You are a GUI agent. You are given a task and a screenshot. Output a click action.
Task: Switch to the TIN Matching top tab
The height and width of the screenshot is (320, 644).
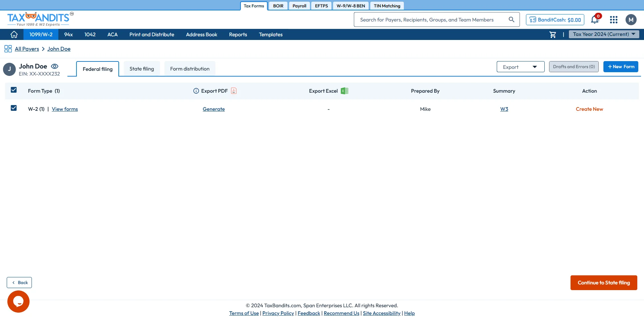[x=387, y=6]
